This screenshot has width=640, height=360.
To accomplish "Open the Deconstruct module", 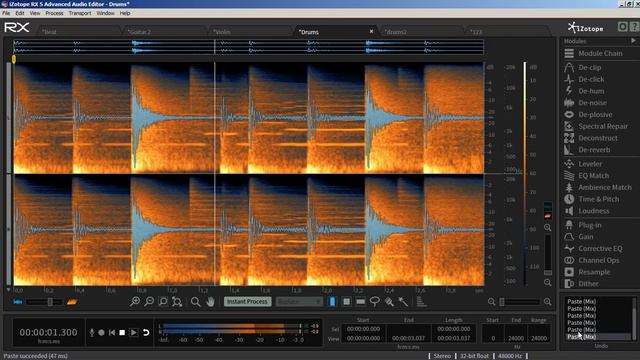I will [591, 138].
